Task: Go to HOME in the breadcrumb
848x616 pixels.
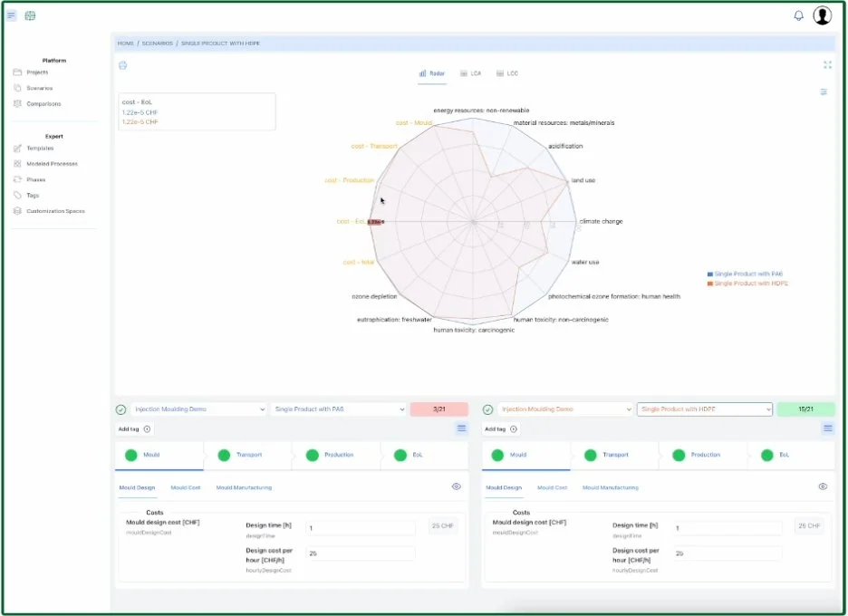Action: tap(125, 43)
